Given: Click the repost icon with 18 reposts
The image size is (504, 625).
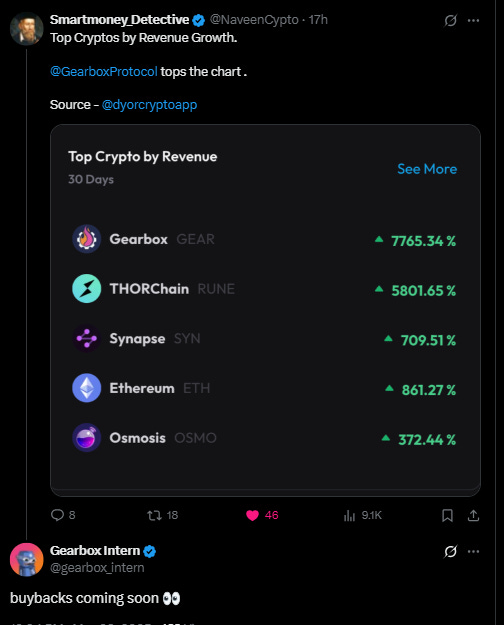Looking at the screenshot, I should point(154,515).
